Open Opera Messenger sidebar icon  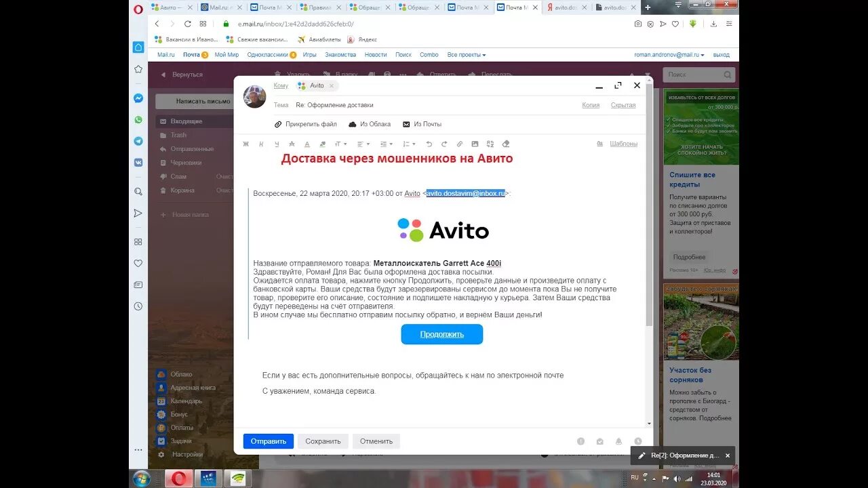[138, 98]
